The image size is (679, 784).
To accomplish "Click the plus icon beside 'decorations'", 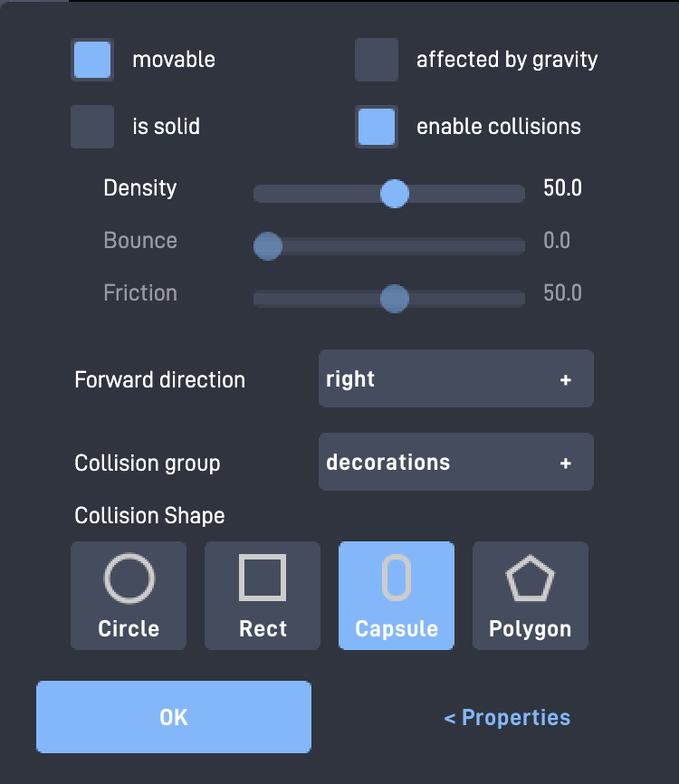I will (566, 464).
